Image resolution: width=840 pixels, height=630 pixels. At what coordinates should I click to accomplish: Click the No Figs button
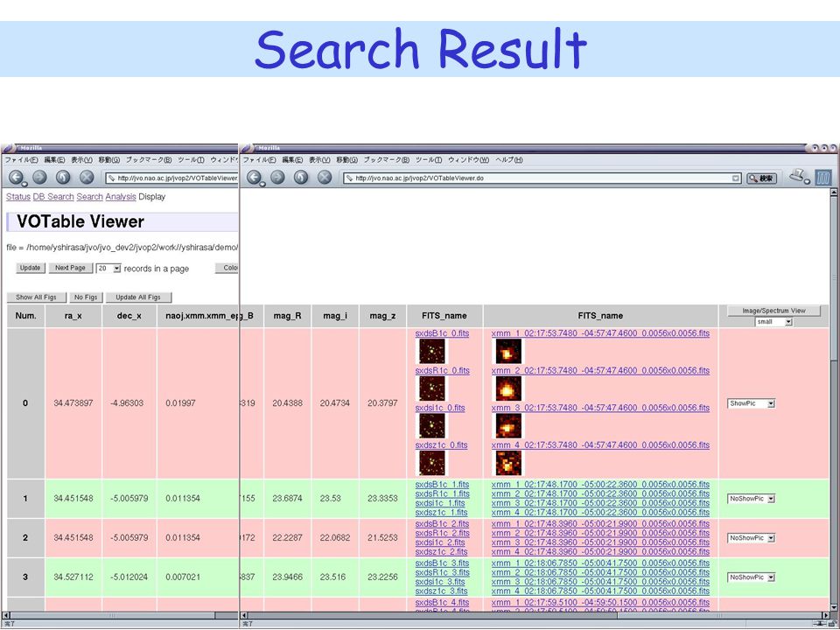click(x=86, y=297)
